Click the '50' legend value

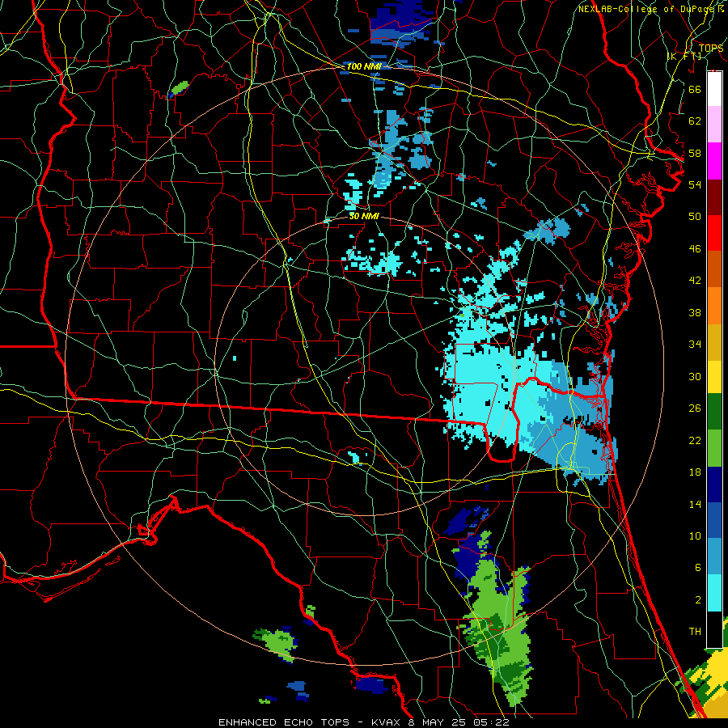pyautogui.click(x=695, y=217)
